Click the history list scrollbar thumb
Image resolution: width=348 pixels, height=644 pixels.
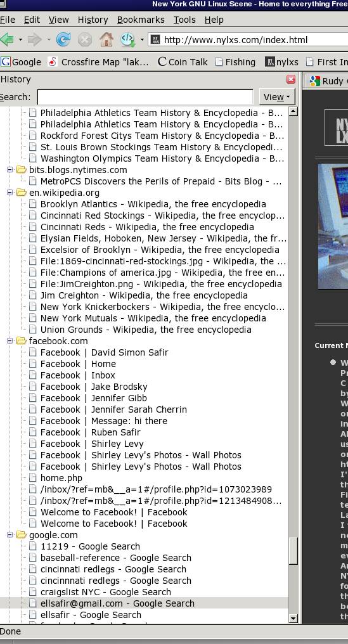pos(293,551)
